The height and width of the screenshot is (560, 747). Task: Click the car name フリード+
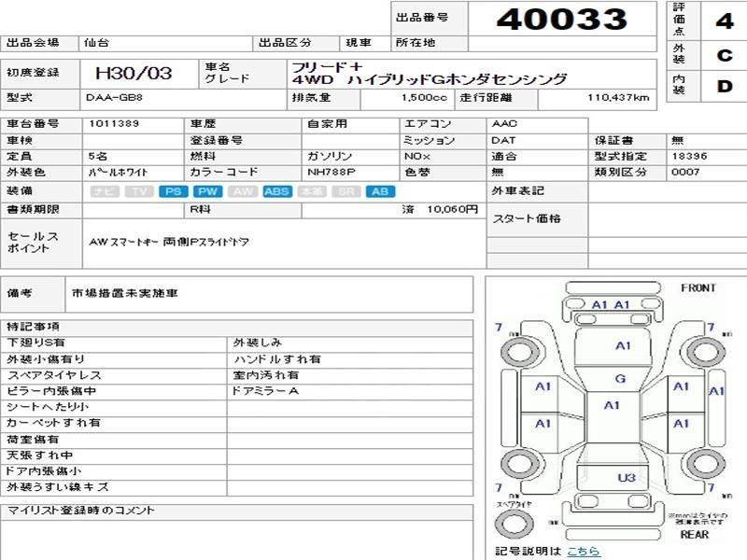click(x=328, y=67)
